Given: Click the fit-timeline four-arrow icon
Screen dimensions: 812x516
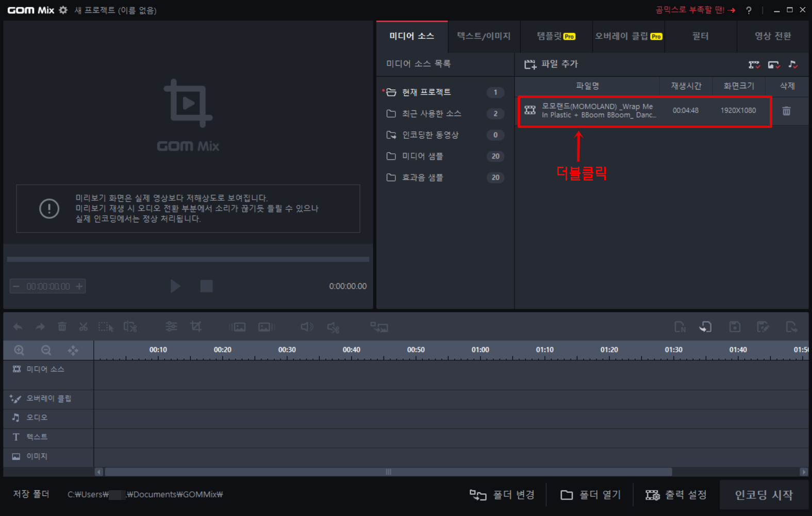Looking at the screenshot, I should 73,350.
